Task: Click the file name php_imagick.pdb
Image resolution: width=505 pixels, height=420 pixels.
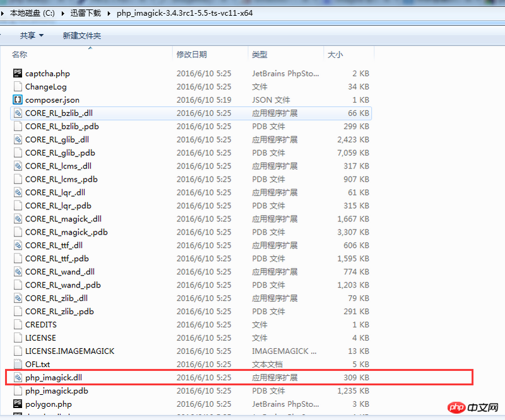Action: point(57,391)
